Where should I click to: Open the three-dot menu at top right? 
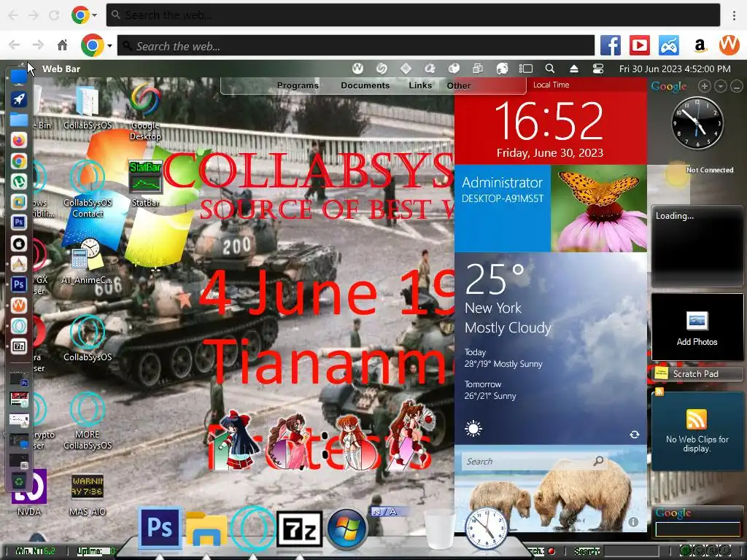[x=734, y=15]
